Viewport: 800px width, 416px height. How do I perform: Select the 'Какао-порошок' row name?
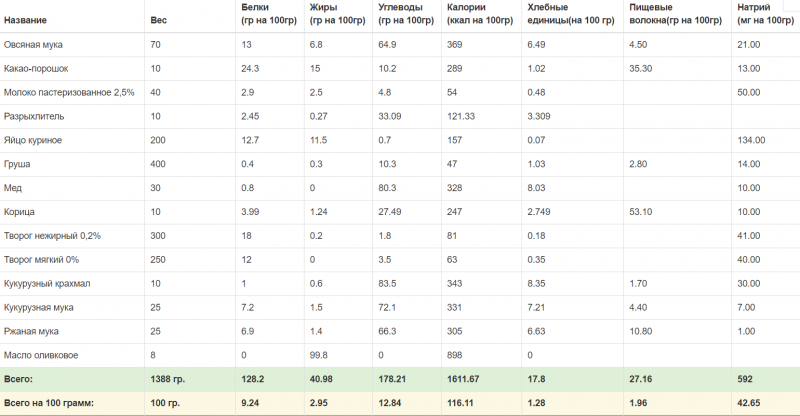click(36, 69)
